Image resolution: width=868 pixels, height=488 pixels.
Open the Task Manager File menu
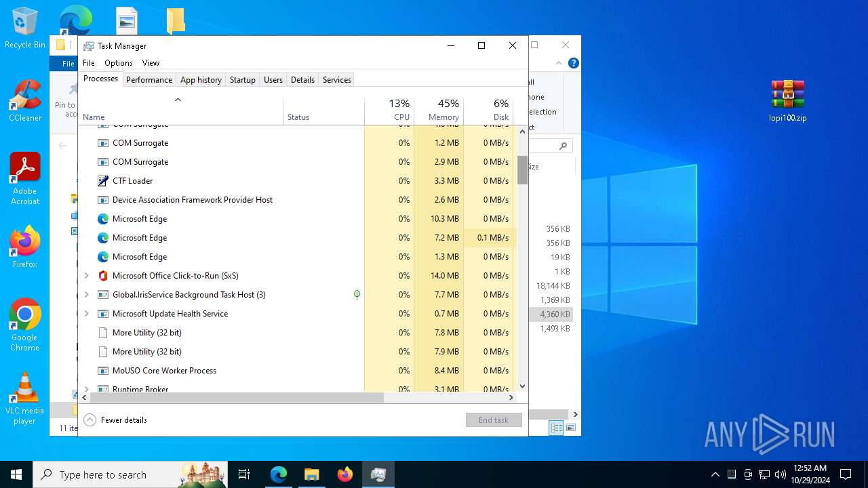coord(89,63)
